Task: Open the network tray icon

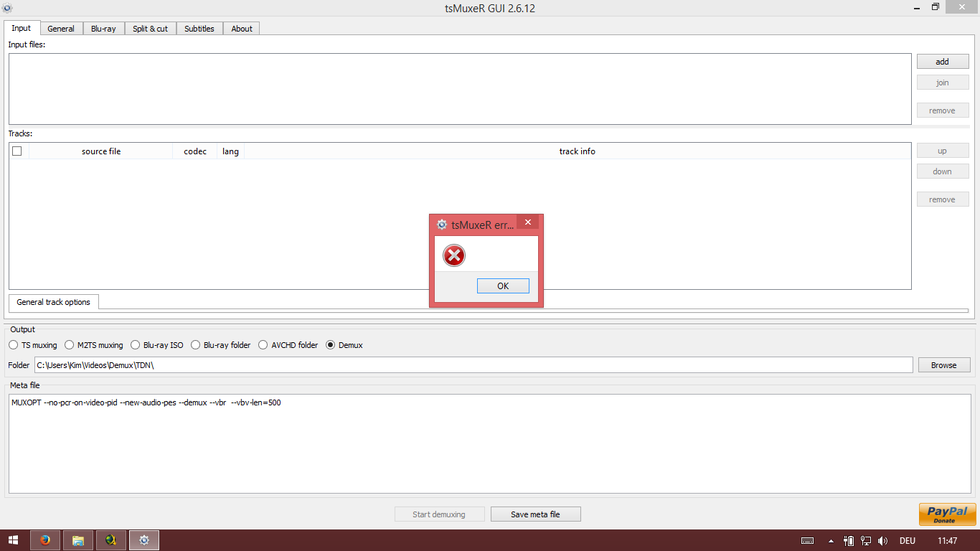Action: [x=866, y=540]
